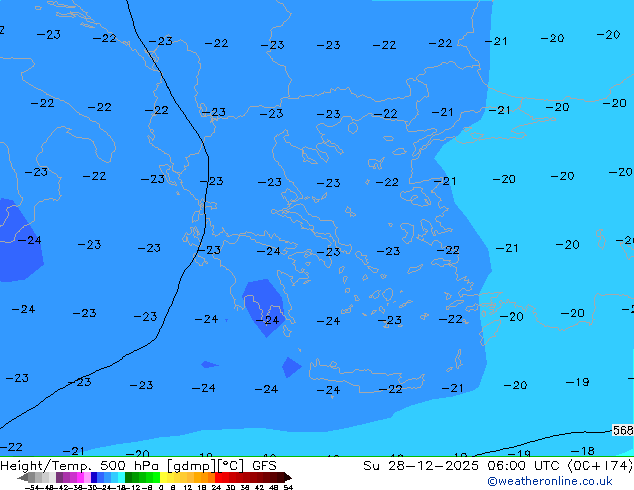Click the legend scale value 0
This screenshot has width=634, height=490.
coord(161,487)
